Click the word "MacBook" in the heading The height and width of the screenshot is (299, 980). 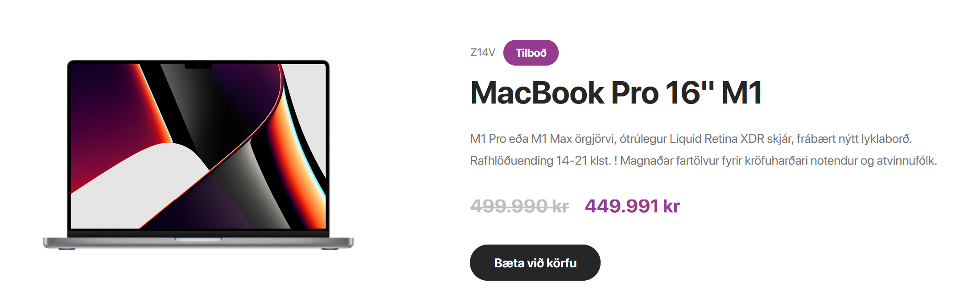click(537, 93)
